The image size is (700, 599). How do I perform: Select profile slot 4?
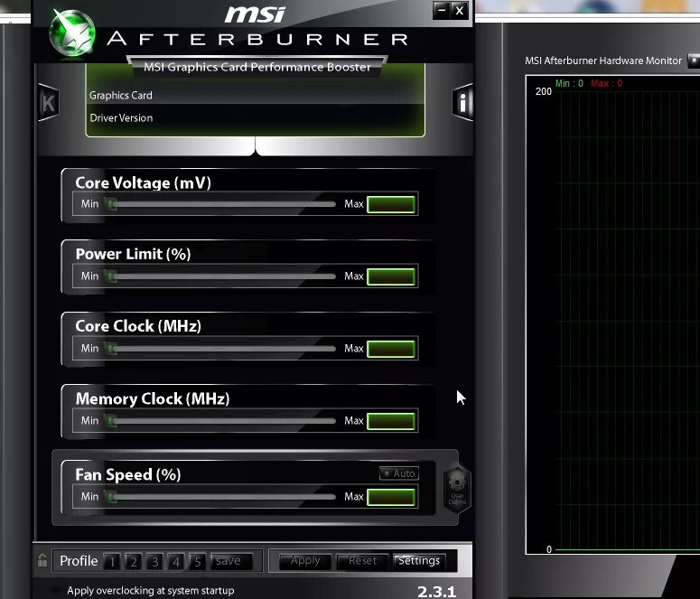[x=176, y=561]
